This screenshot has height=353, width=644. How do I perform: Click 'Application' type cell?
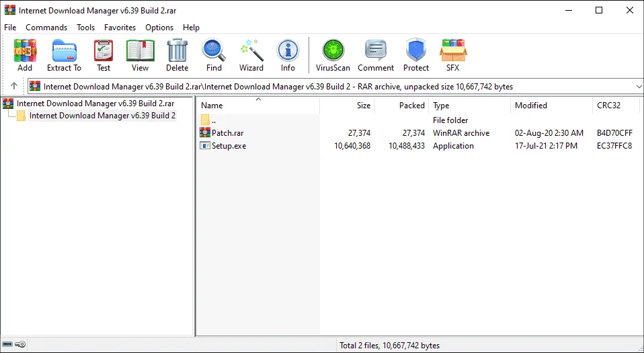(454, 146)
